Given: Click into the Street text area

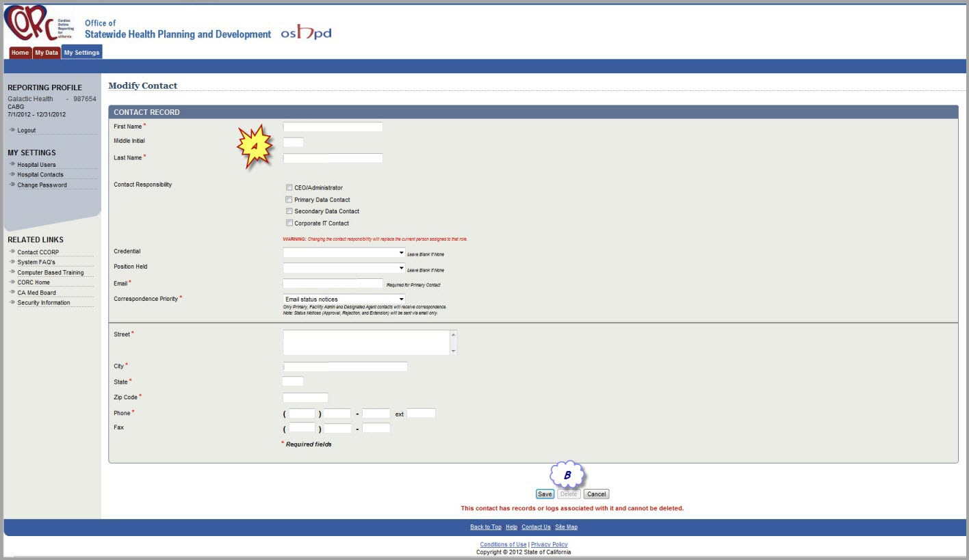Looking at the screenshot, I should coord(366,343).
